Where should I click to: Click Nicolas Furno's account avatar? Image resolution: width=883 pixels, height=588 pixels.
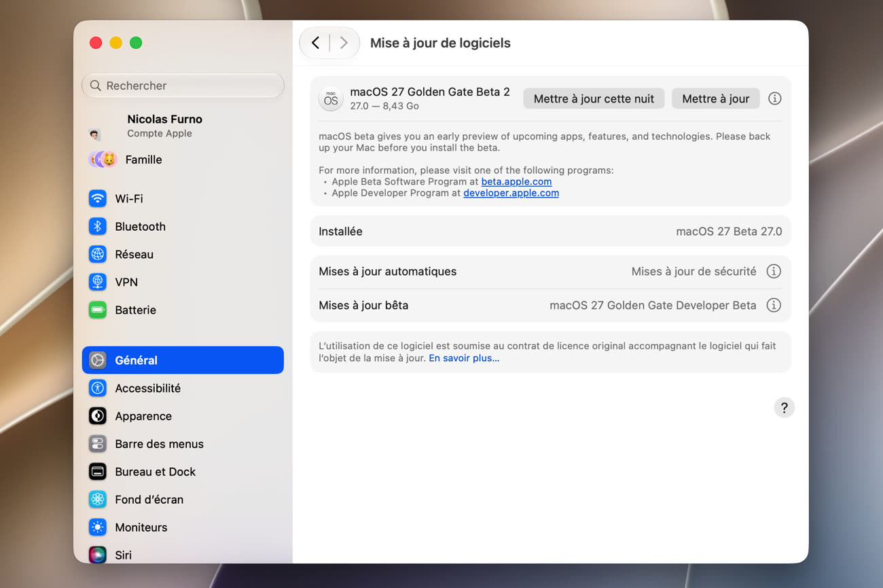94,134
